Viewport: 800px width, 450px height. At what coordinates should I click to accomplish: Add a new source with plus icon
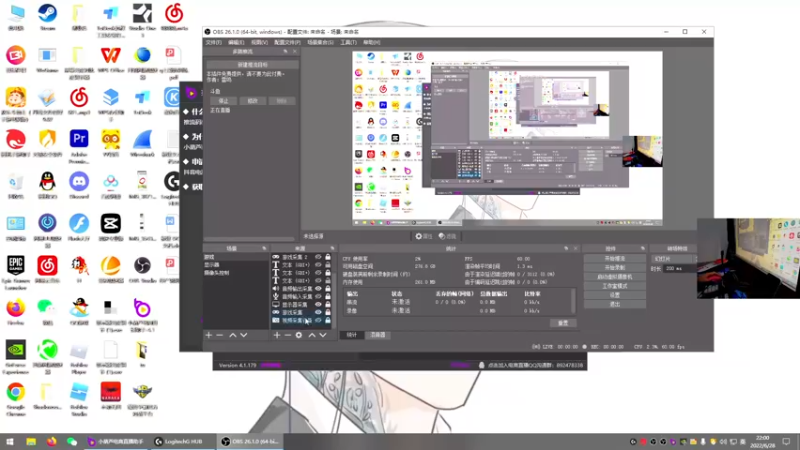[277, 335]
